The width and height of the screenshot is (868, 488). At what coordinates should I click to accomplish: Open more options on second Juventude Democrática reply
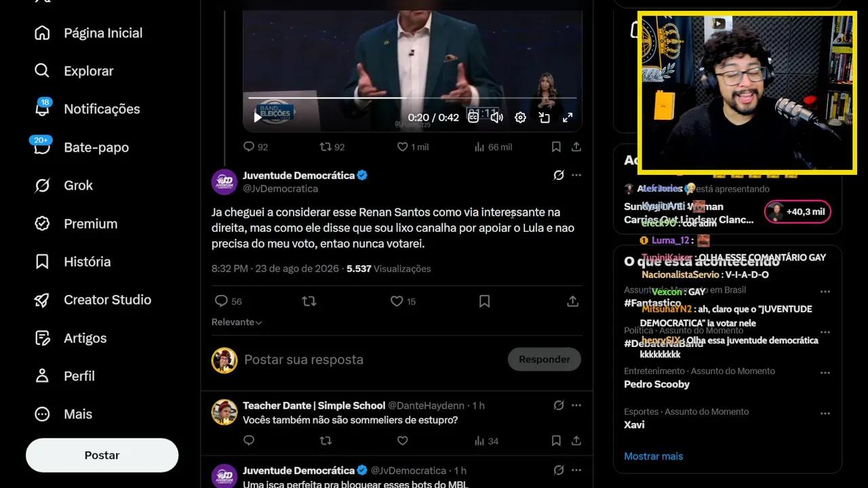pos(576,470)
